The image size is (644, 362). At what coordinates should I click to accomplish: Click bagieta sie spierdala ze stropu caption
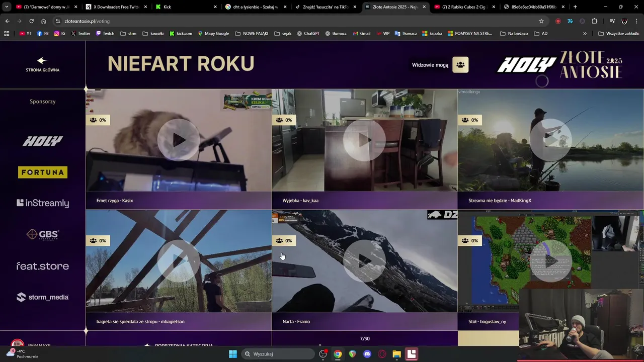click(x=140, y=321)
